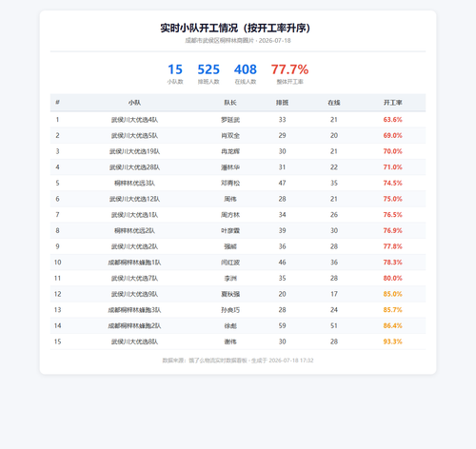Click the 队长 column header

(x=230, y=103)
